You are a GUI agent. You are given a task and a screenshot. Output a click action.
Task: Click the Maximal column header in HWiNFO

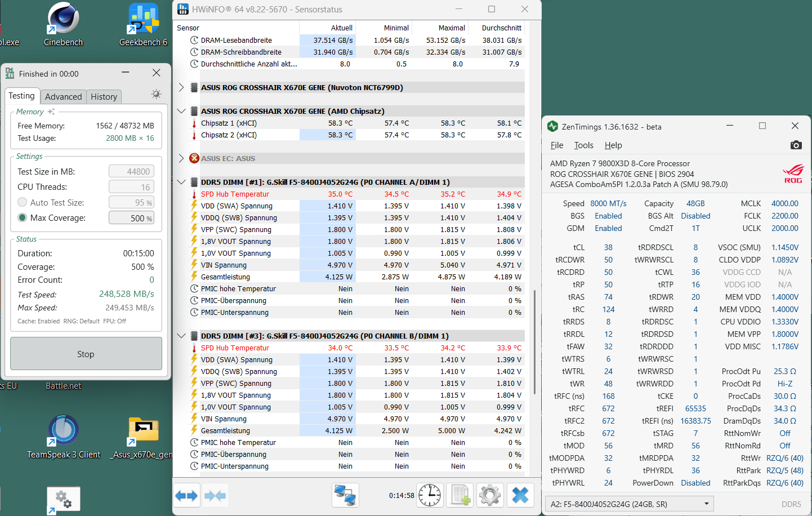click(x=440, y=28)
